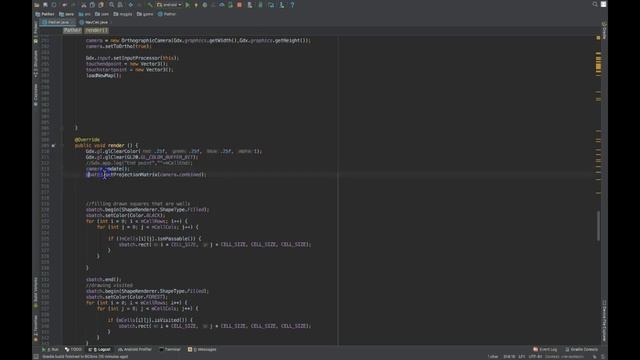Open the Gradle Console tool window

pos(582,349)
